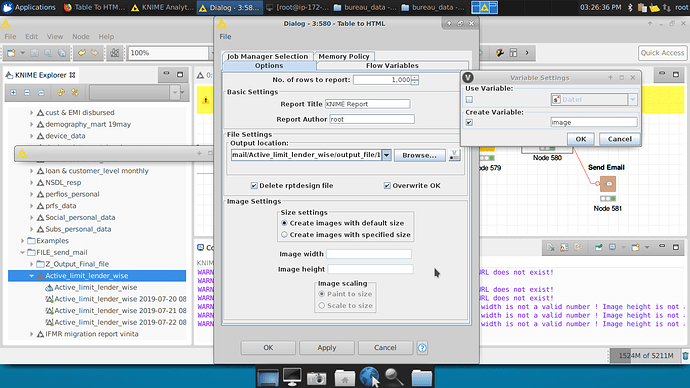The height and width of the screenshot is (388, 690).
Task: Expand the Z_Output_Final_file folder
Action: [x=32, y=264]
